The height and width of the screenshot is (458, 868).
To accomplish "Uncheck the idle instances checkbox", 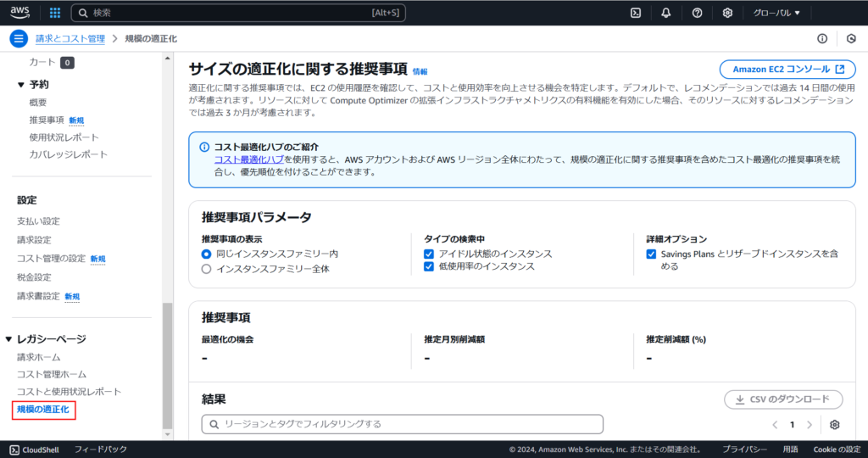I will pos(428,254).
